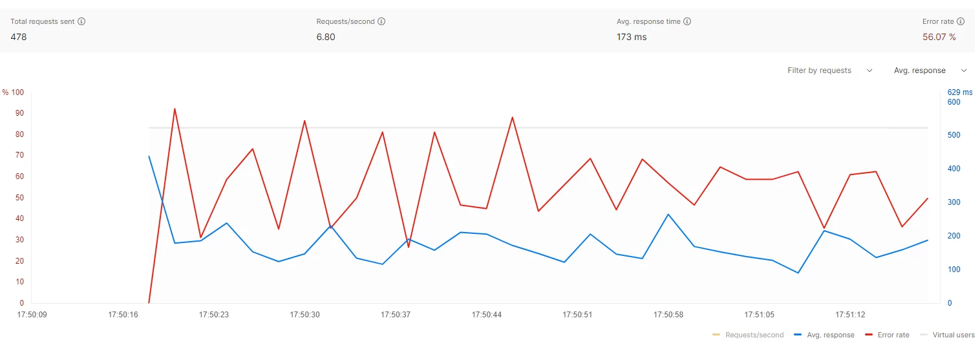Screen dimensions: 980x349
Task: Click the 17:50:58 time axis label
Action: (x=668, y=315)
